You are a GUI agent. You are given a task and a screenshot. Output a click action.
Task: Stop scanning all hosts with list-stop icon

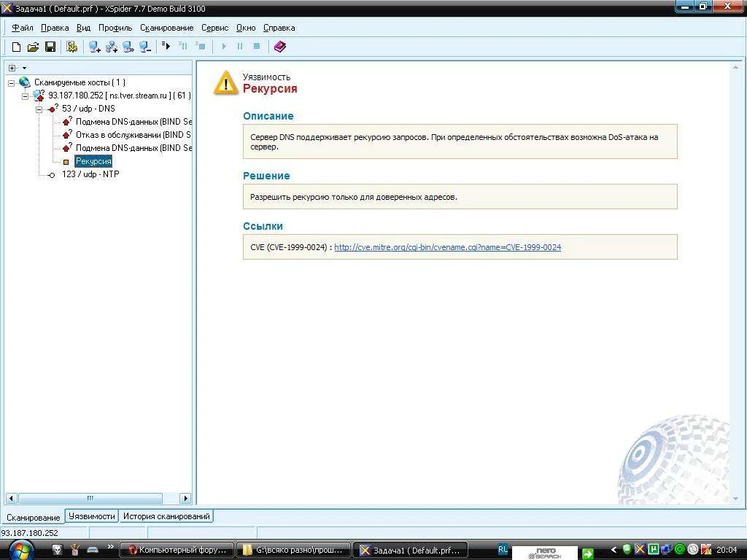[200, 46]
